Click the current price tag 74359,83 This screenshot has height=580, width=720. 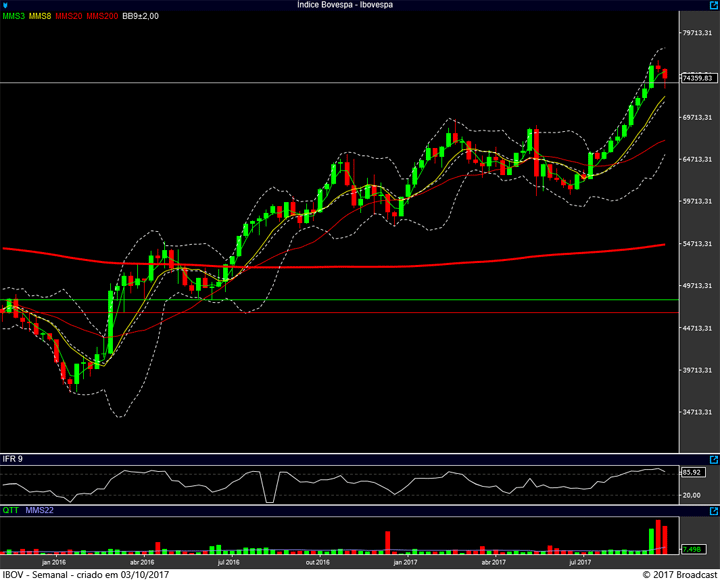[x=696, y=77]
